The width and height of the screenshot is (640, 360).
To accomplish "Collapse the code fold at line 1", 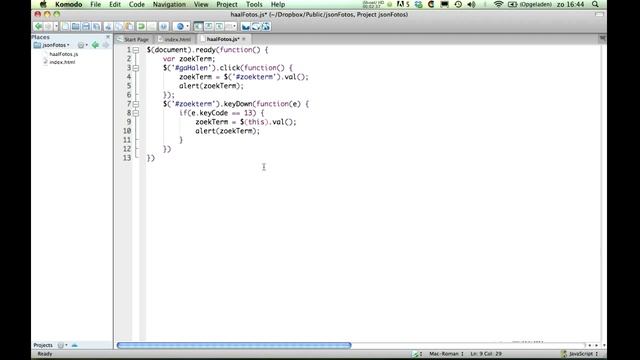I will click(136, 50).
